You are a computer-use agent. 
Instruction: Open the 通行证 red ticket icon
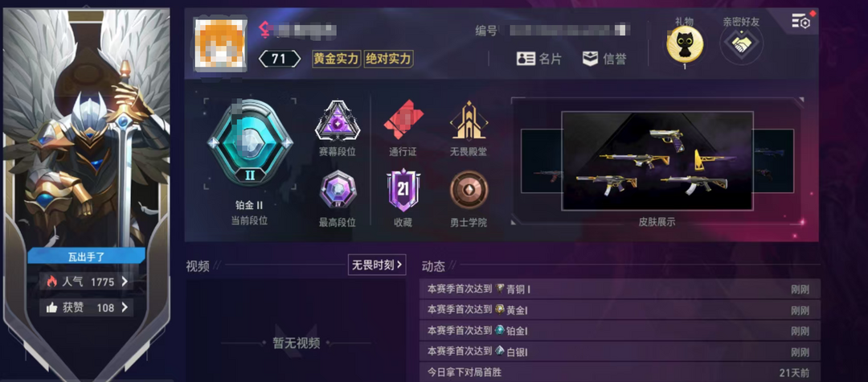403,120
